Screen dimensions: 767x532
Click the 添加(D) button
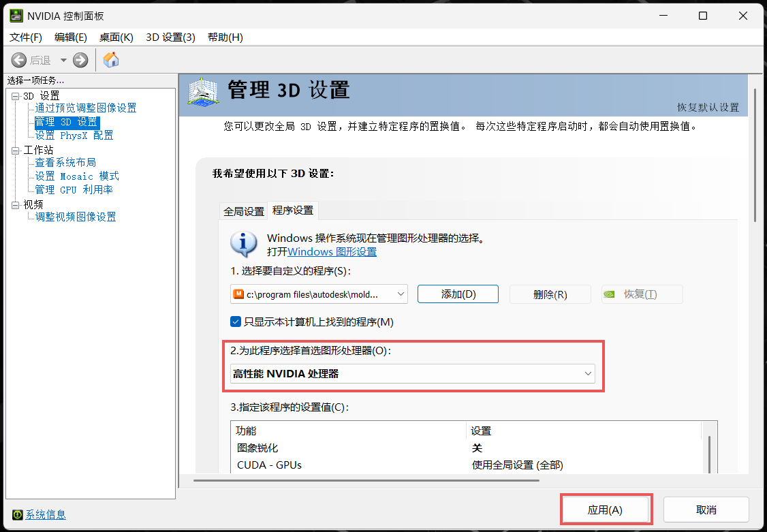pos(458,294)
